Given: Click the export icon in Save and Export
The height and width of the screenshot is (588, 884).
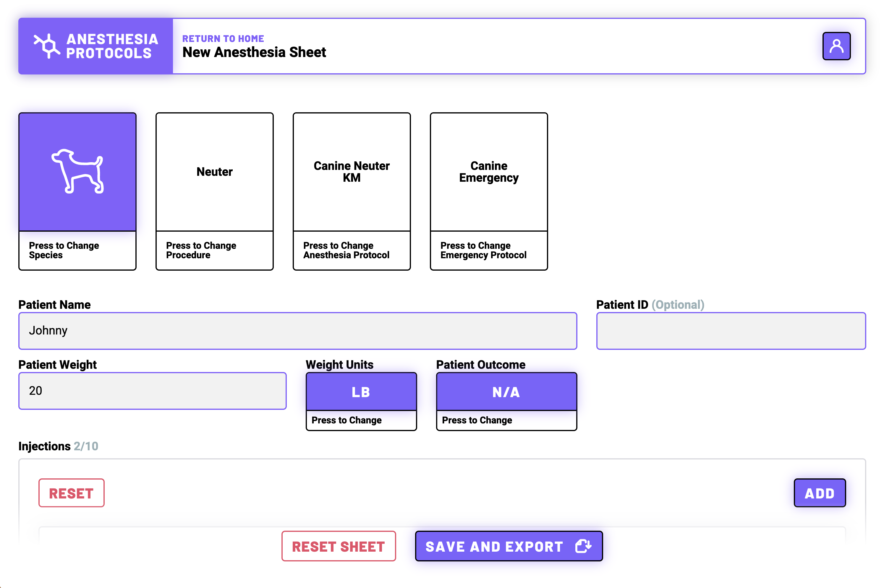Looking at the screenshot, I should tap(583, 546).
